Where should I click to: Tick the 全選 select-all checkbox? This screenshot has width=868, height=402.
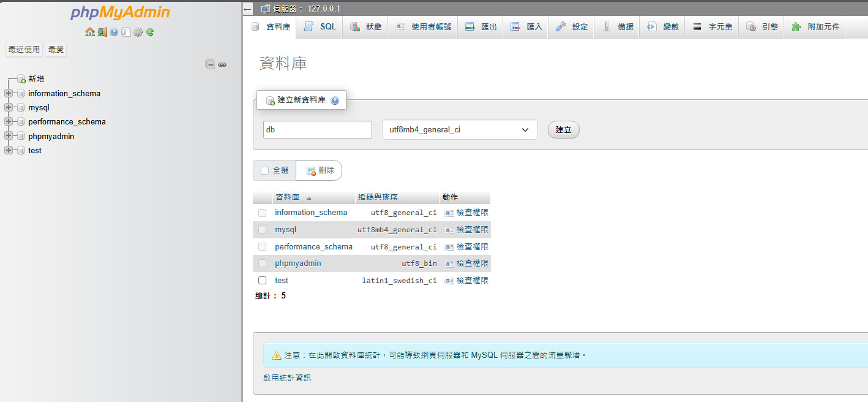pos(264,170)
